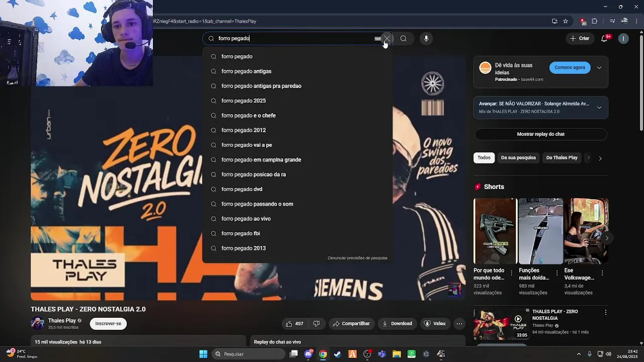Open Windows Start menu
This screenshot has width=644, height=362.
coord(203,354)
